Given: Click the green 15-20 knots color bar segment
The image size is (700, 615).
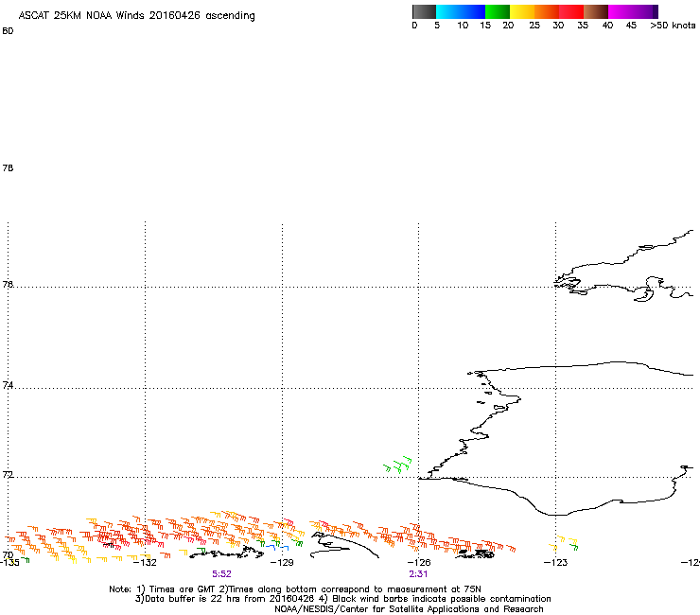Looking at the screenshot, I should point(498,11).
